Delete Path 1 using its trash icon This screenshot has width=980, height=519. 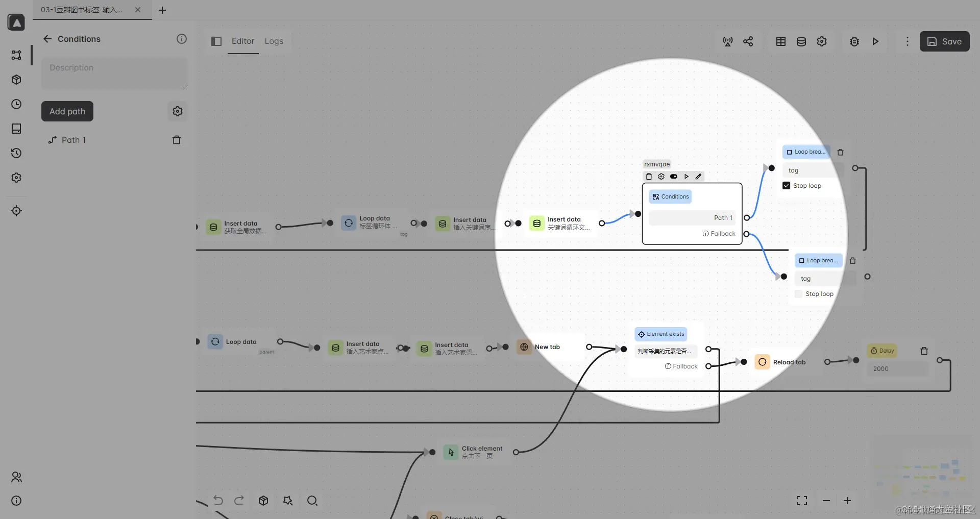click(177, 140)
